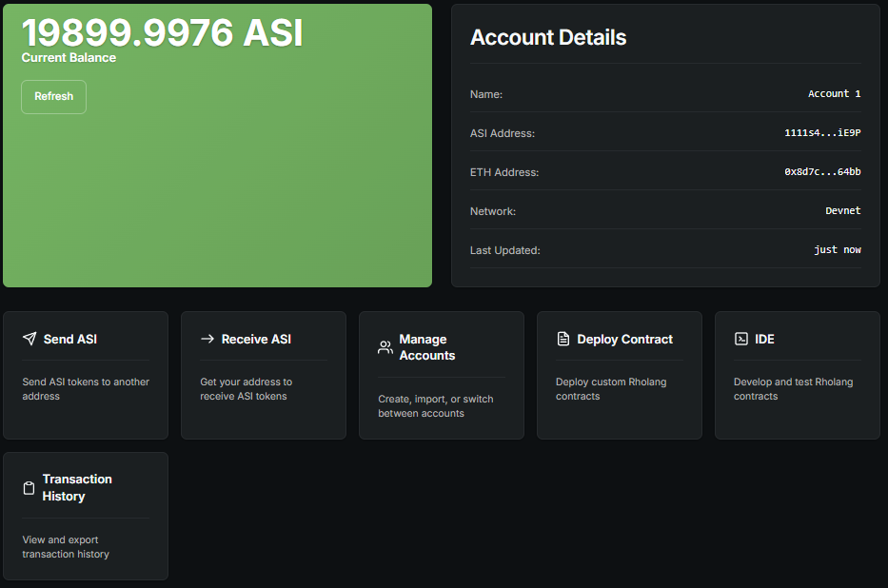Click the 19899.9976 ASI balance amount
This screenshot has height=588, width=888.
tap(162, 32)
